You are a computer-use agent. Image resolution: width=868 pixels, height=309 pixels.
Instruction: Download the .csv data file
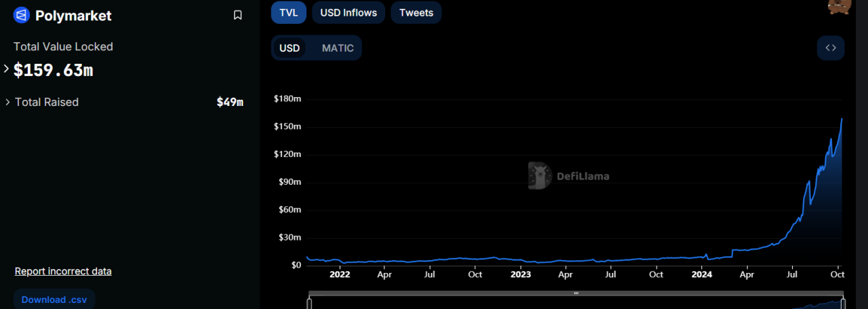pos(54,299)
